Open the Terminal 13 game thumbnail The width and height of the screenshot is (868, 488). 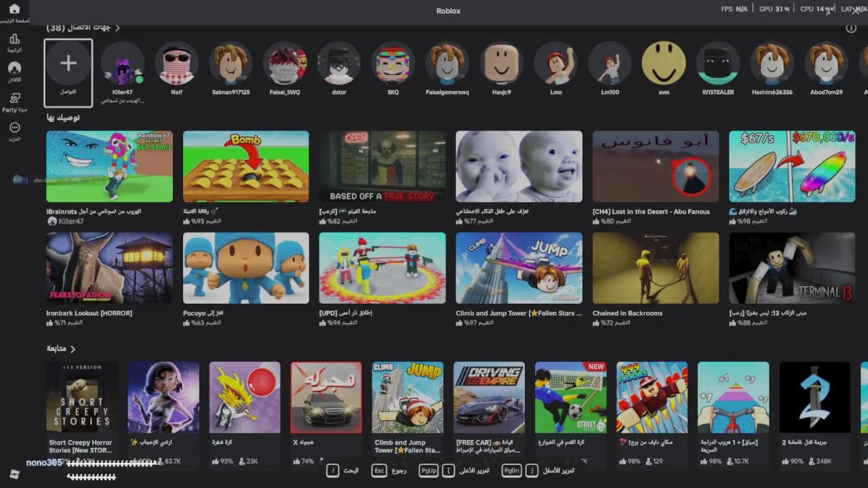point(792,268)
